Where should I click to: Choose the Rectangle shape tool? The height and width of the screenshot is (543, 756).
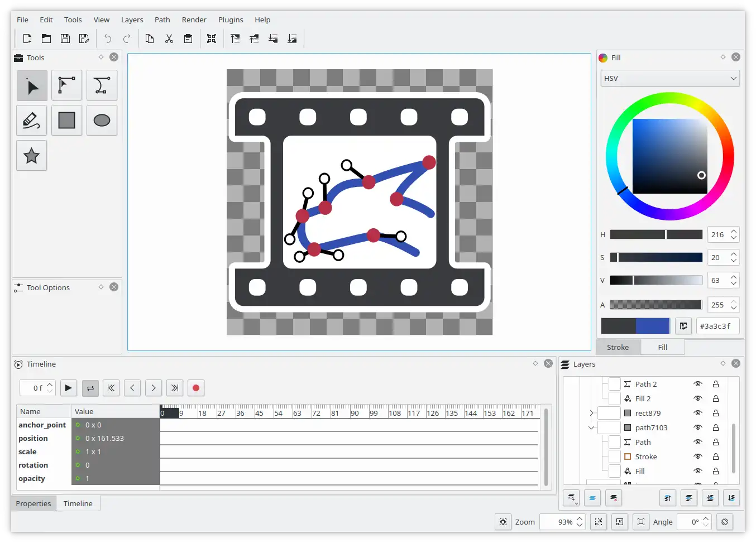(66, 121)
